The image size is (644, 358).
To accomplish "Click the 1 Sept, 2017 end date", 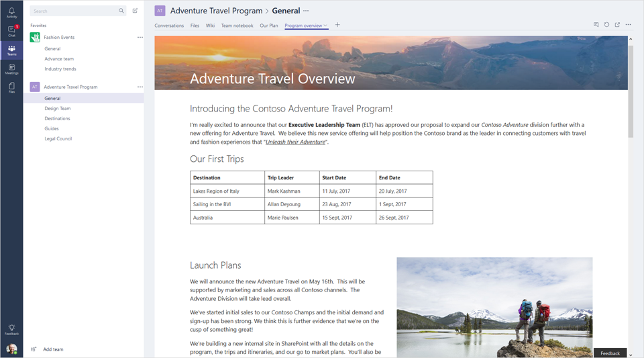I will [x=404, y=204].
